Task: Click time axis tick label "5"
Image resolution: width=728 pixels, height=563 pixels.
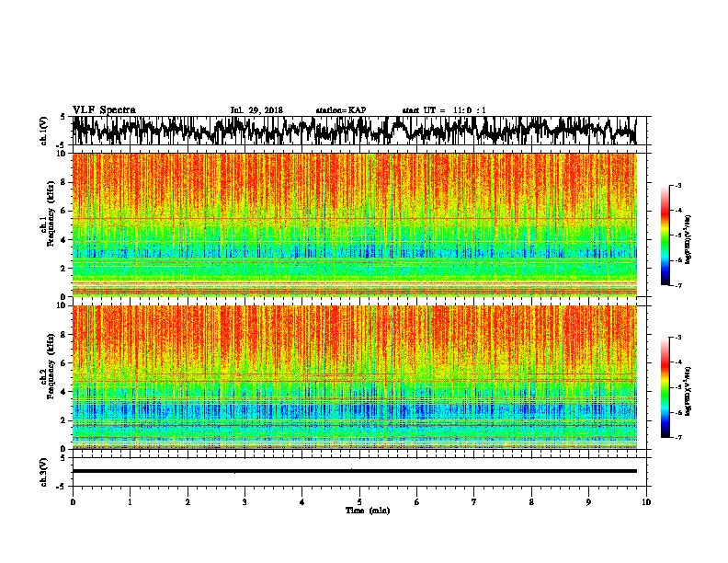Action: pos(359,502)
